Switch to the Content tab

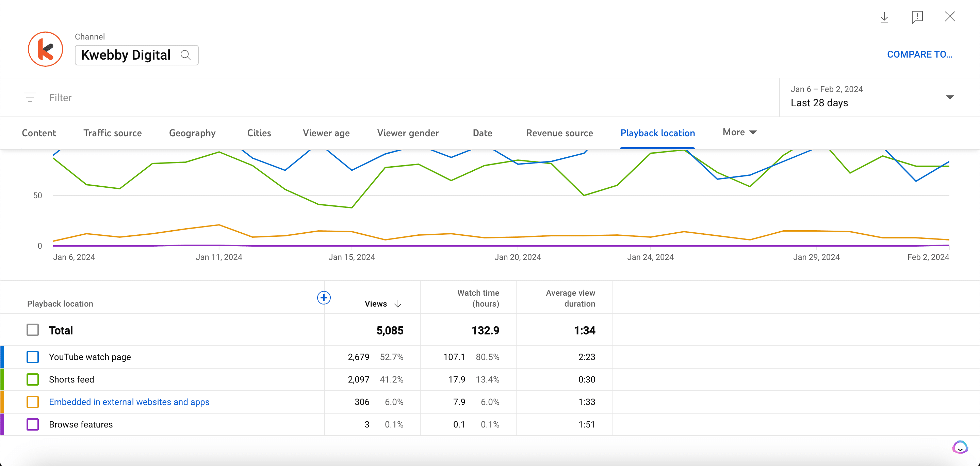pos(39,133)
